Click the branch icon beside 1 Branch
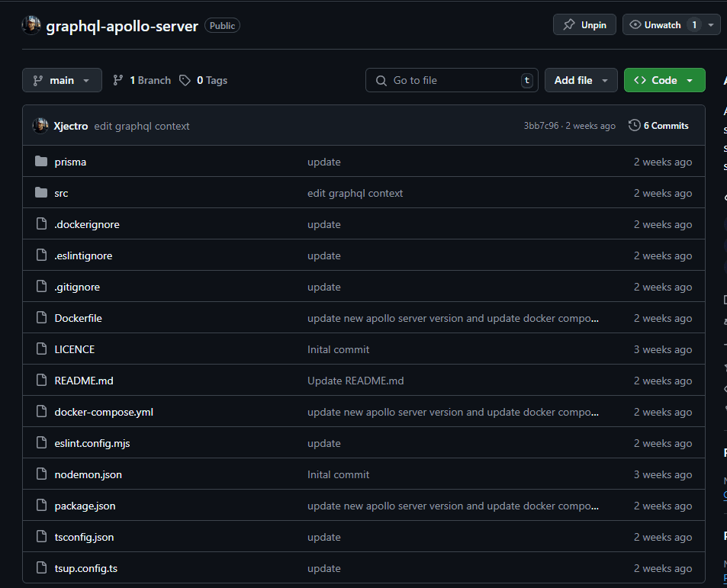Screen dimensions: 727x588 point(118,80)
